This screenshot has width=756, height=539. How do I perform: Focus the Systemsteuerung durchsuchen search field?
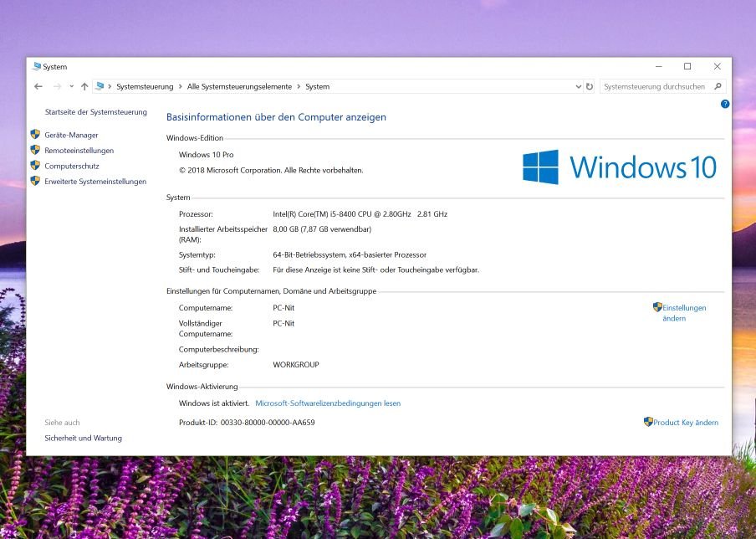(655, 86)
